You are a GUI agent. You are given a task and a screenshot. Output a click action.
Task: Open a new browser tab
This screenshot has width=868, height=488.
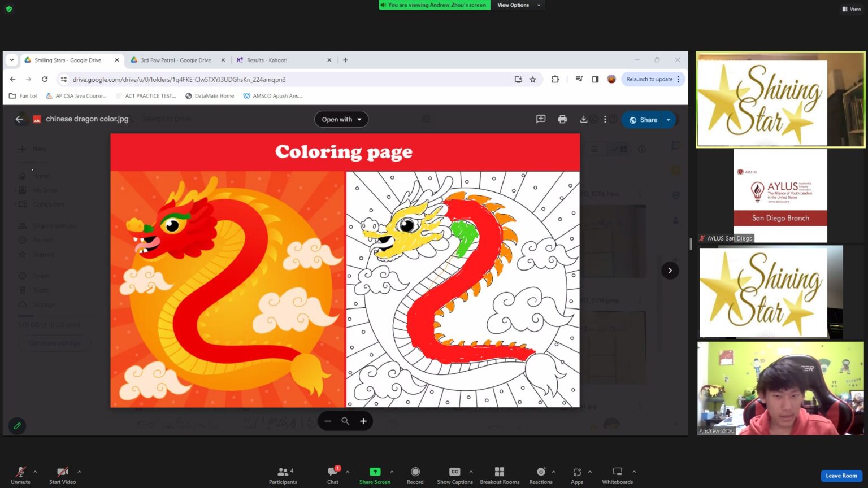(345, 60)
